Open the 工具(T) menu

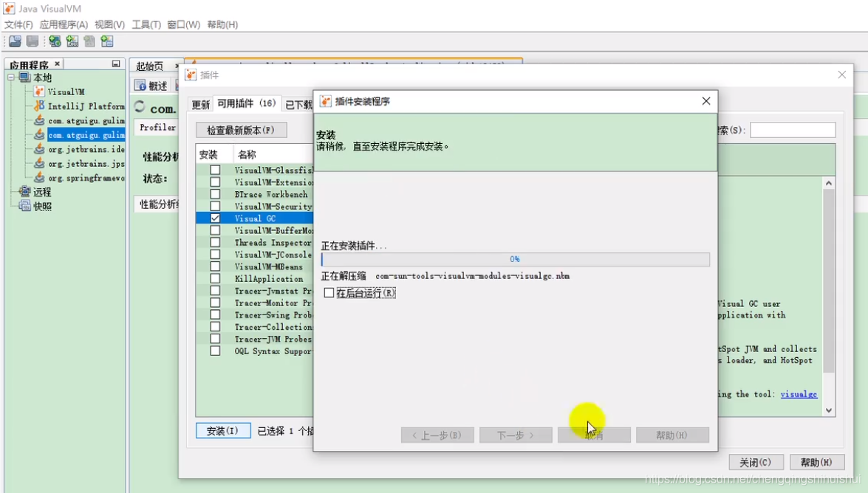coord(146,24)
